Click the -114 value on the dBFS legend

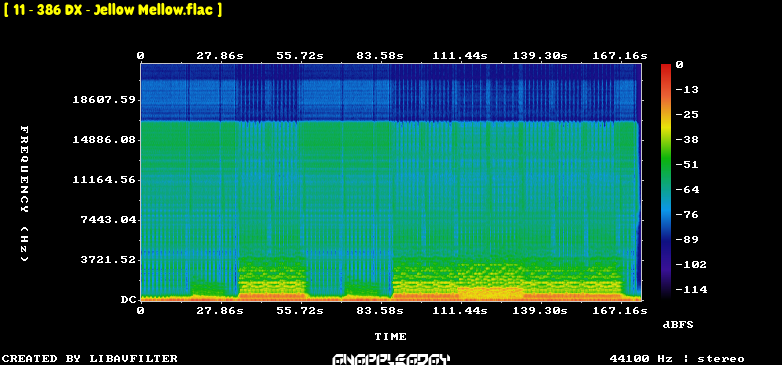point(690,289)
